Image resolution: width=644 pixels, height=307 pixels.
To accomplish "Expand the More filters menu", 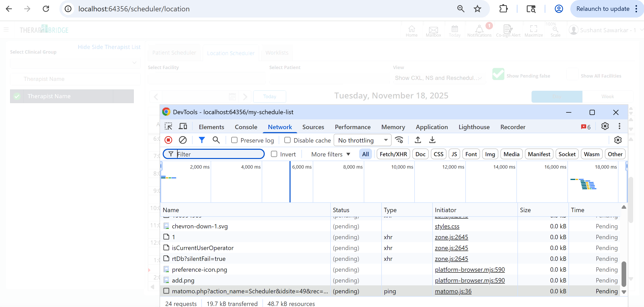I will [331, 154].
